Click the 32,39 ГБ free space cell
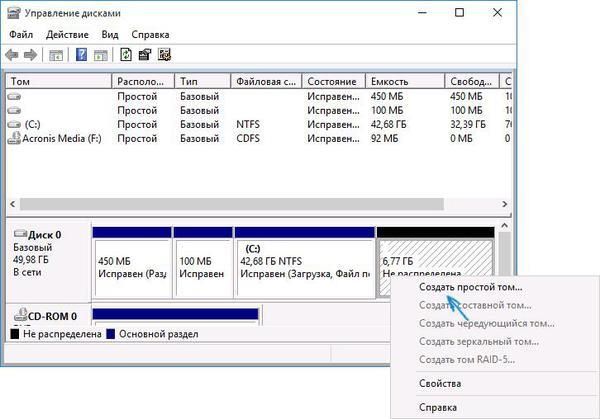Image resolution: width=600 pixels, height=419 pixels. pos(468,124)
